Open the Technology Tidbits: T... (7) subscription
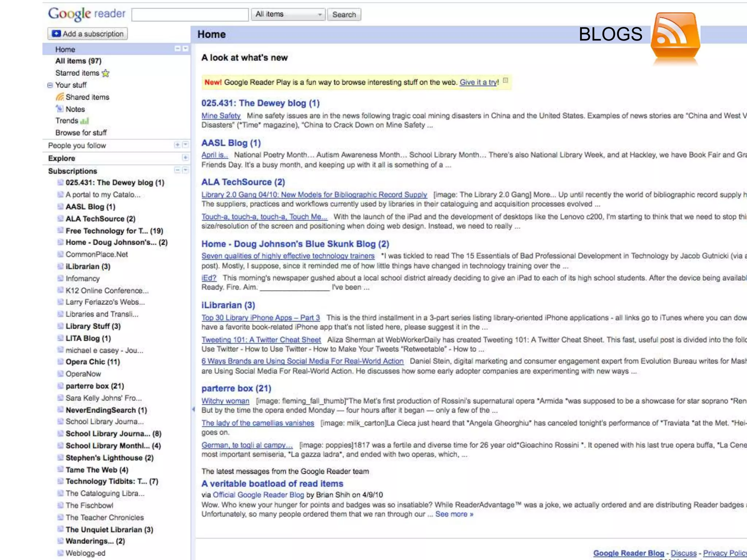Screen dimensions: 747x560 (112, 481)
